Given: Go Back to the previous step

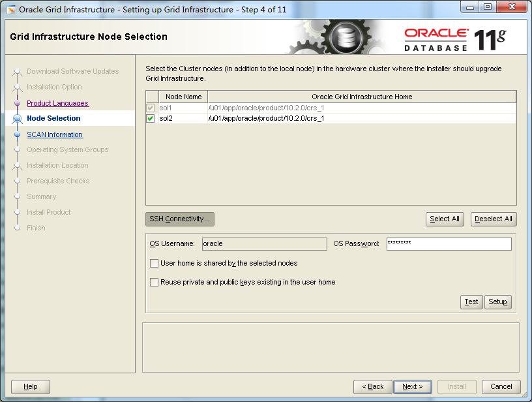Looking at the screenshot, I should coord(372,387).
